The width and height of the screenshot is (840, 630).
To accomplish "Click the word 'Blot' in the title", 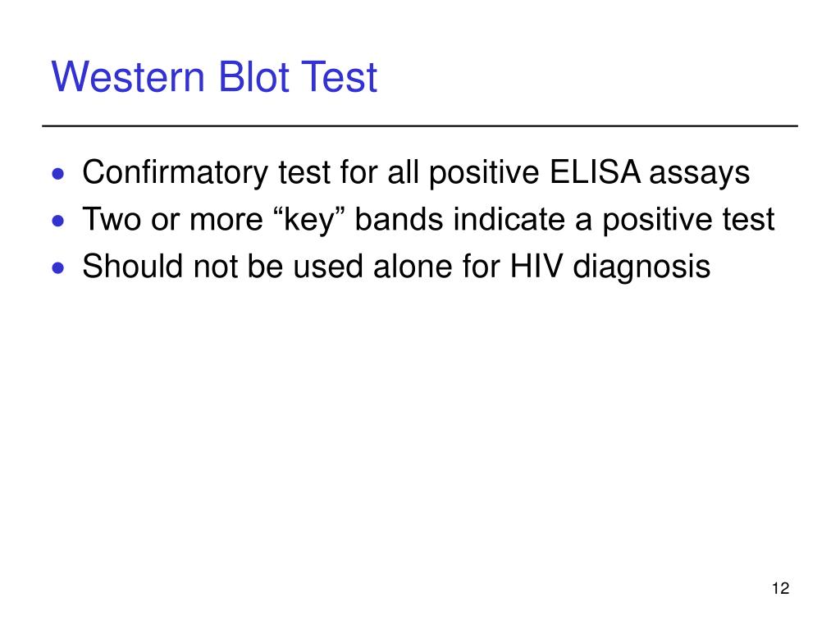I will 254,77.
